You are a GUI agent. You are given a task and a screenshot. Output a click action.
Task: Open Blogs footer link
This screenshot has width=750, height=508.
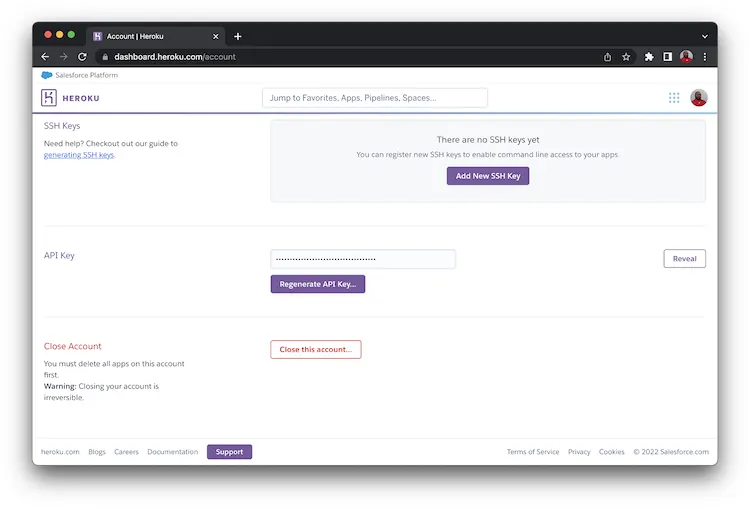pyautogui.click(x=97, y=452)
